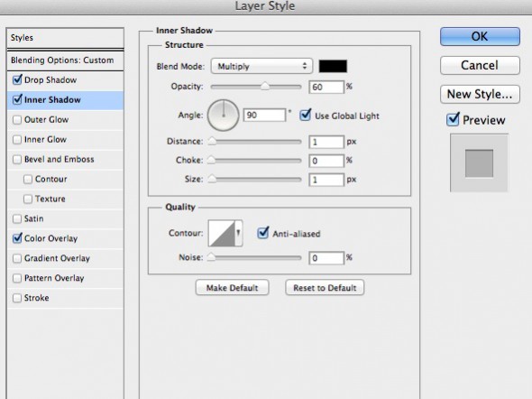Click the Opacity slider handle
Image resolution: width=532 pixels, height=399 pixels.
click(265, 87)
